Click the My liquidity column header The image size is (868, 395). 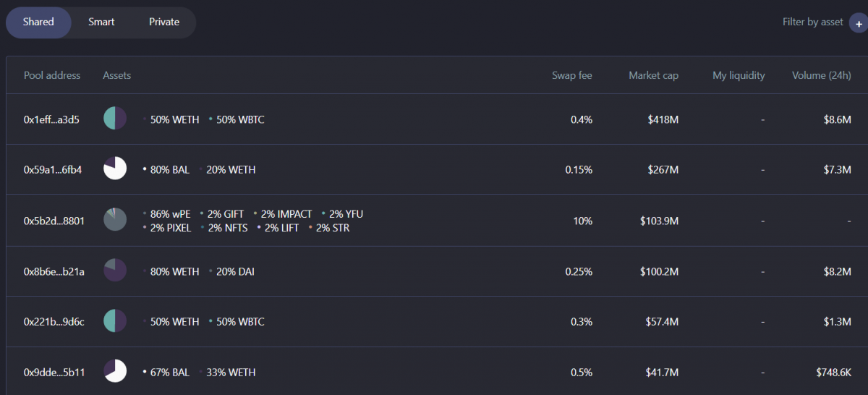[739, 75]
